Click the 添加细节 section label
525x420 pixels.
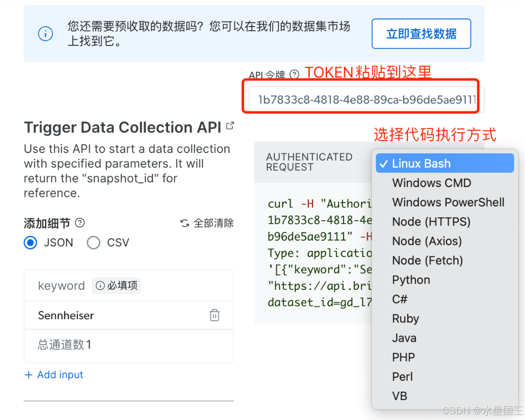[47, 223]
